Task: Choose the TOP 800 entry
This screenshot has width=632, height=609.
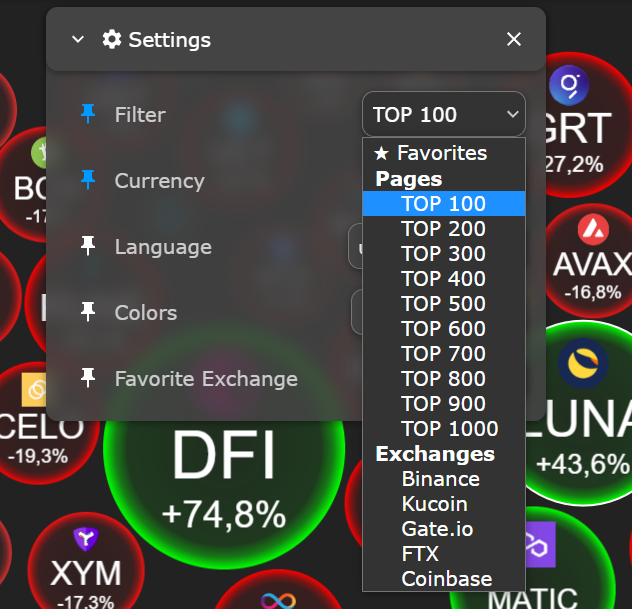Action: click(444, 378)
